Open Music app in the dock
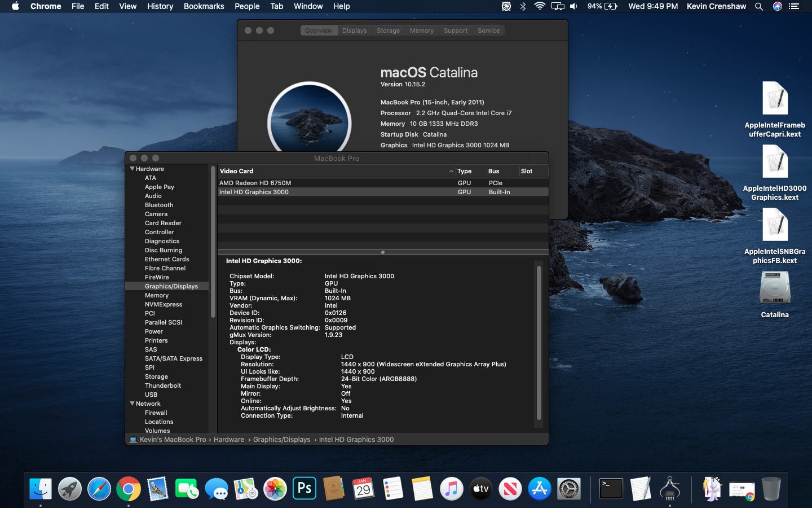 (x=451, y=489)
